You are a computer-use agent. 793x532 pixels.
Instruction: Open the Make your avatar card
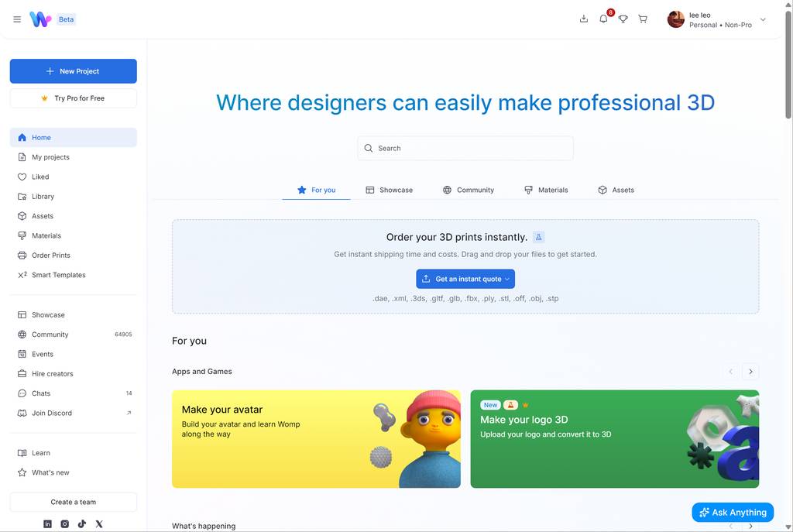tap(316, 439)
